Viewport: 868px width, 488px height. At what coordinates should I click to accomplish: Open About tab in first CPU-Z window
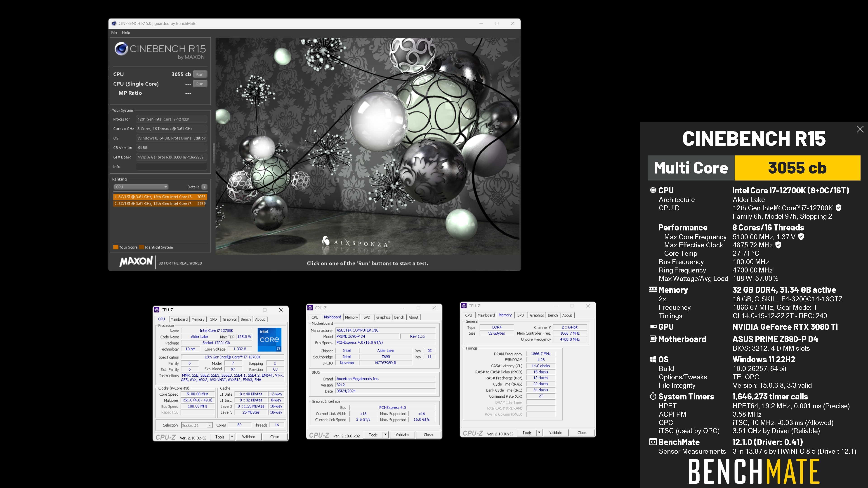260,319
